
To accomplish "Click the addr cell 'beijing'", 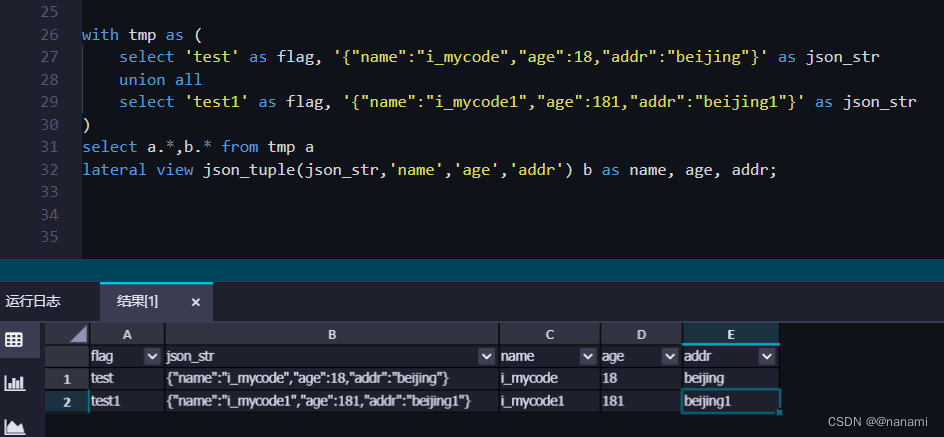I will coord(731,379).
